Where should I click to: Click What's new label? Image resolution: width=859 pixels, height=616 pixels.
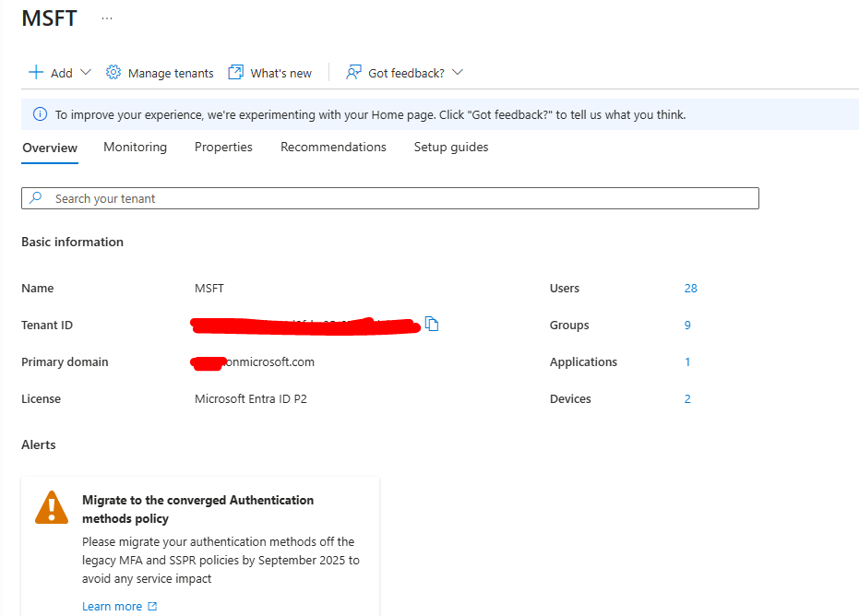point(281,74)
